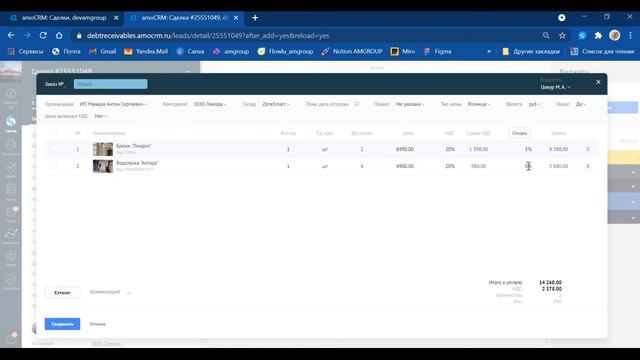The image size is (640, 360).
Task: Open the planned shipping date calendar
Action: pyautogui.click(x=357, y=104)
